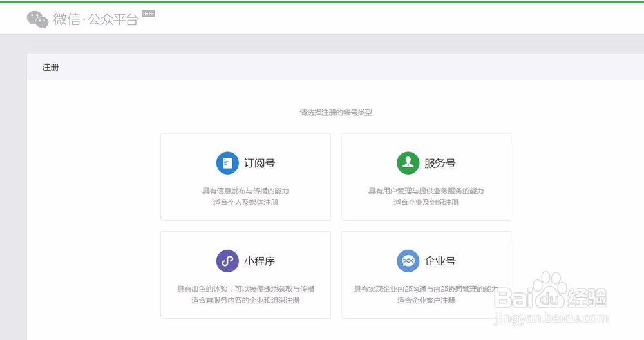Click the 注册 page heading

click(50, 68)
